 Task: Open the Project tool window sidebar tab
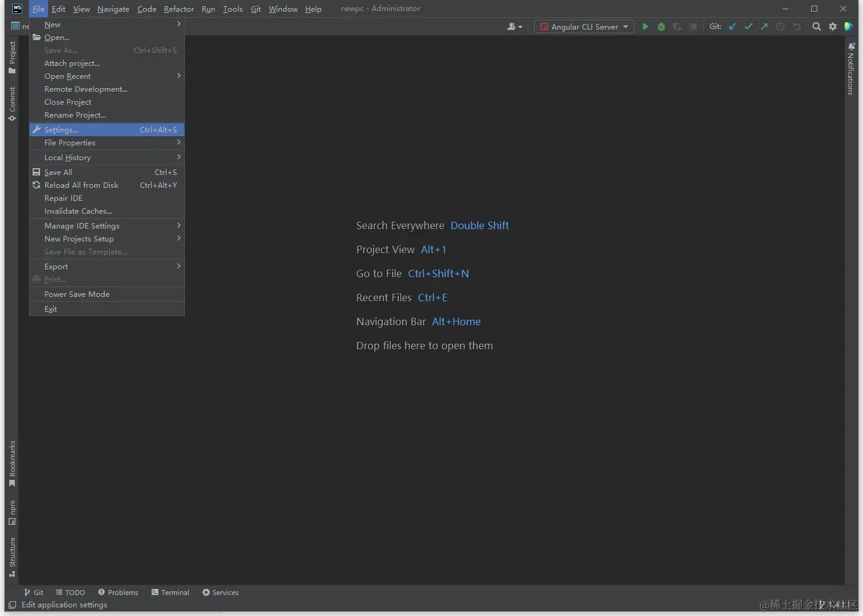(x=12, y=57)
